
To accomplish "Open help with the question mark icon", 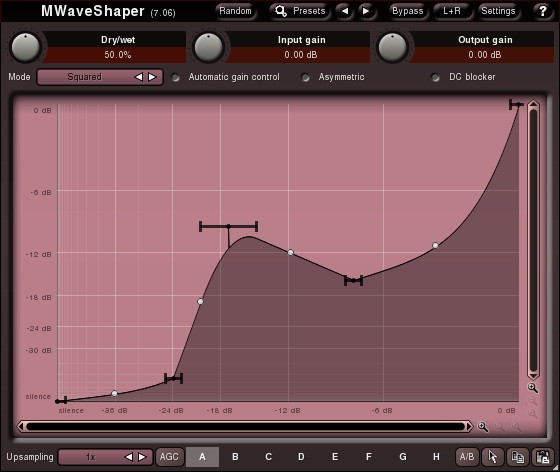I will point(542,11).
